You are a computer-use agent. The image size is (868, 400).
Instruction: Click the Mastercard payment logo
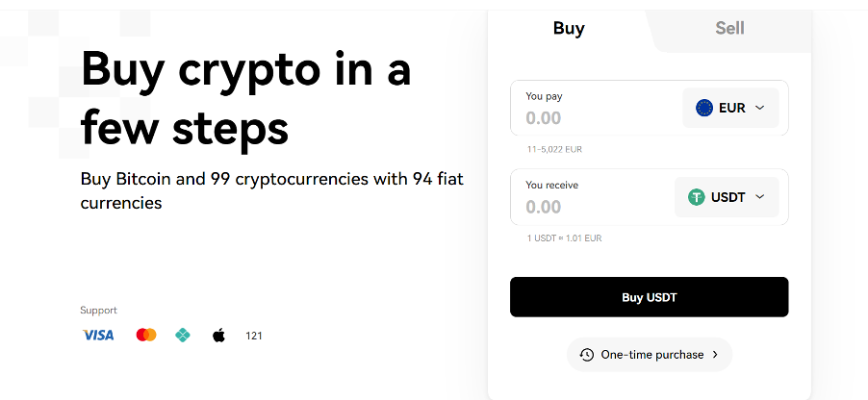[146, 336]
